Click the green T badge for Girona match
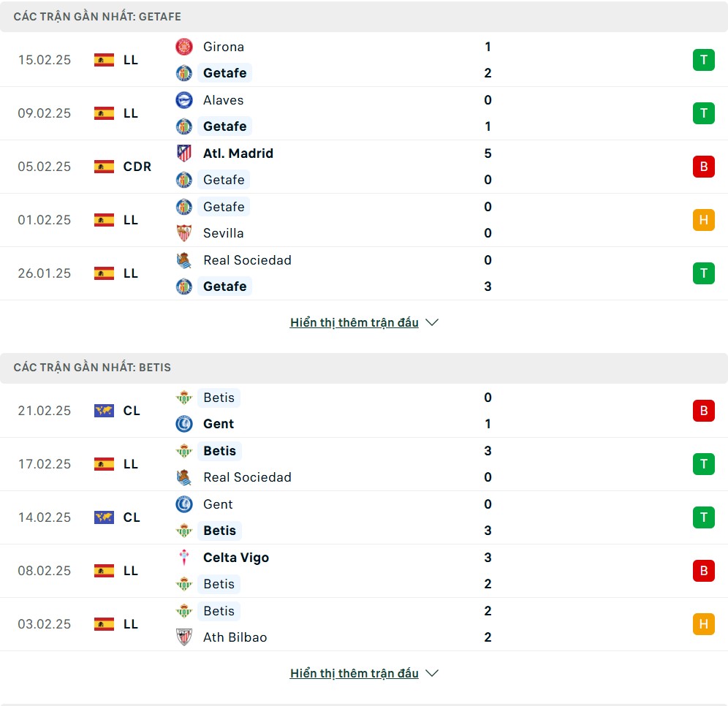The width and height of the screenshot is (728, 706). pyautogui.click(x=703, y=60)
